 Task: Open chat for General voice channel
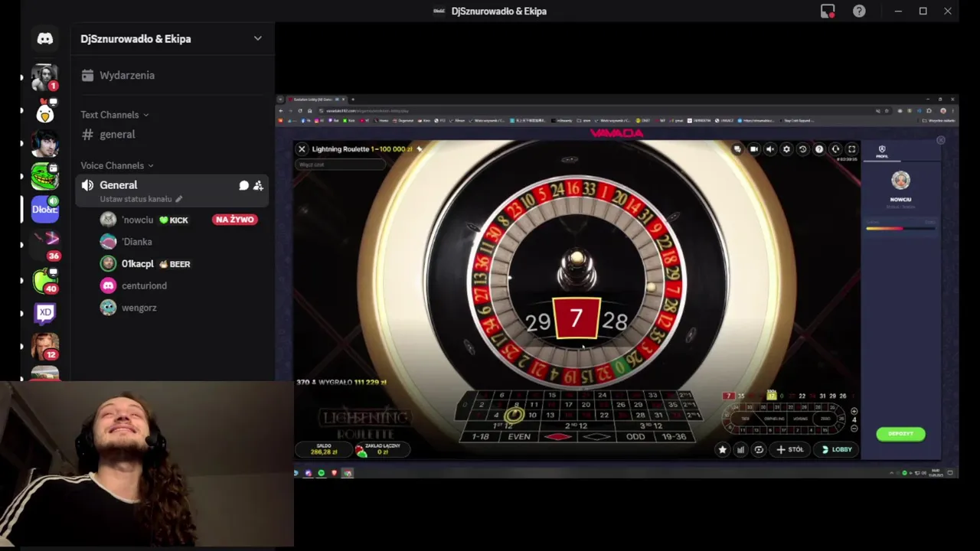click(243, 185)
